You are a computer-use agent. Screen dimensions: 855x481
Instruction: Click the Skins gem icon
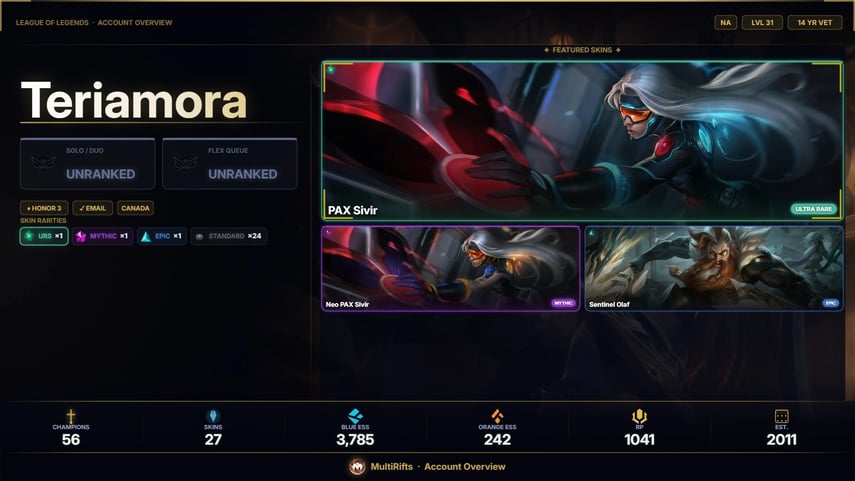coord(213,416)
